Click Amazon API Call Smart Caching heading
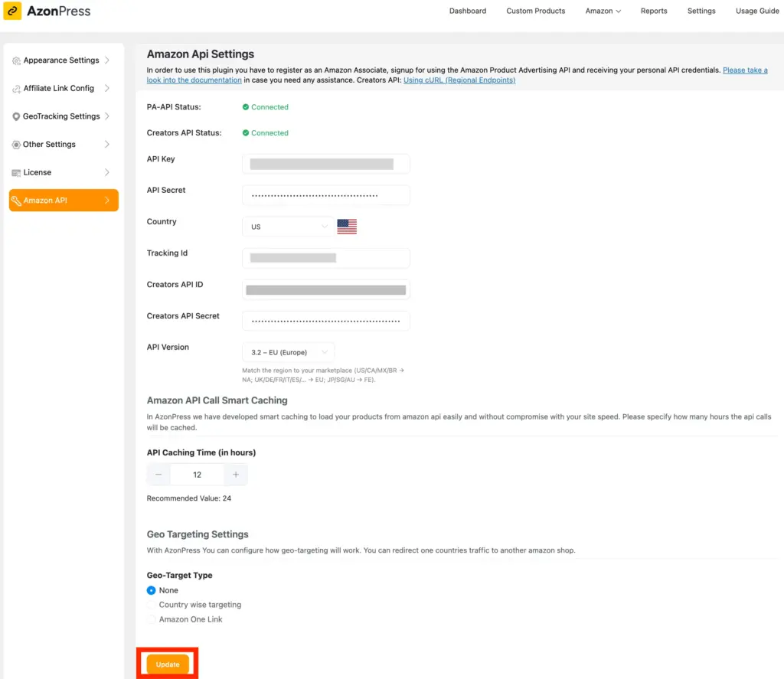This screenshot has height=679, width=784. point(217,400)
